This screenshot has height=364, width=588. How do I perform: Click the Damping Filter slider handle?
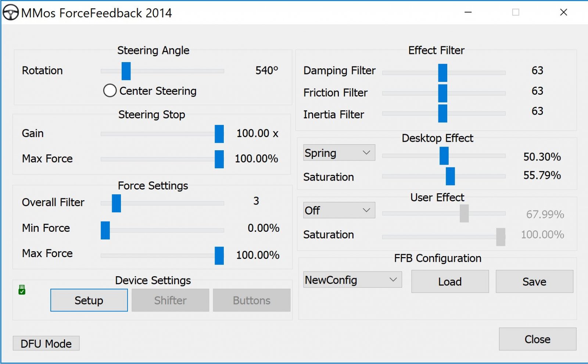(442, 73)
